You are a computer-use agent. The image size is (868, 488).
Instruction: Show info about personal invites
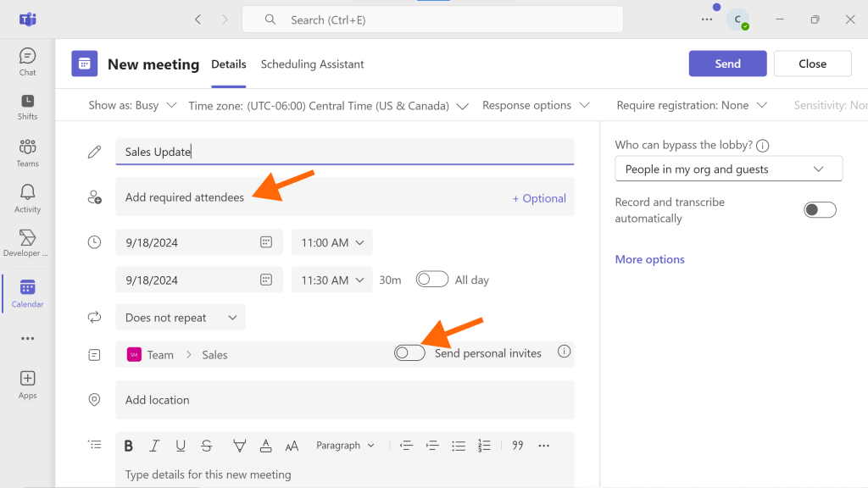564,352
